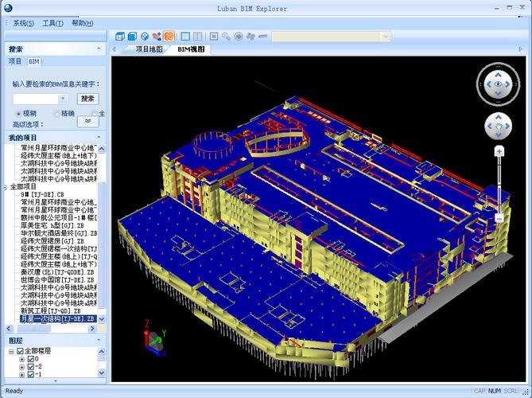Click the eye in the orbit wheel

pos(498,84)
